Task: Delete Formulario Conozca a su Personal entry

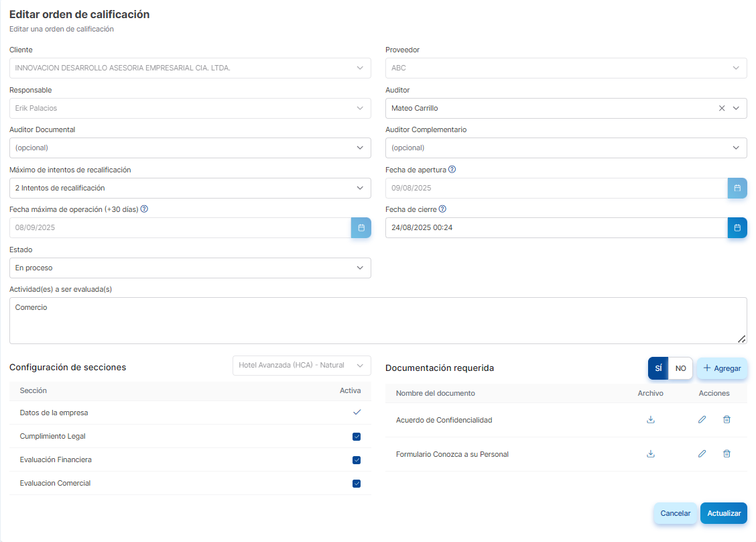Action: point(727,454)
